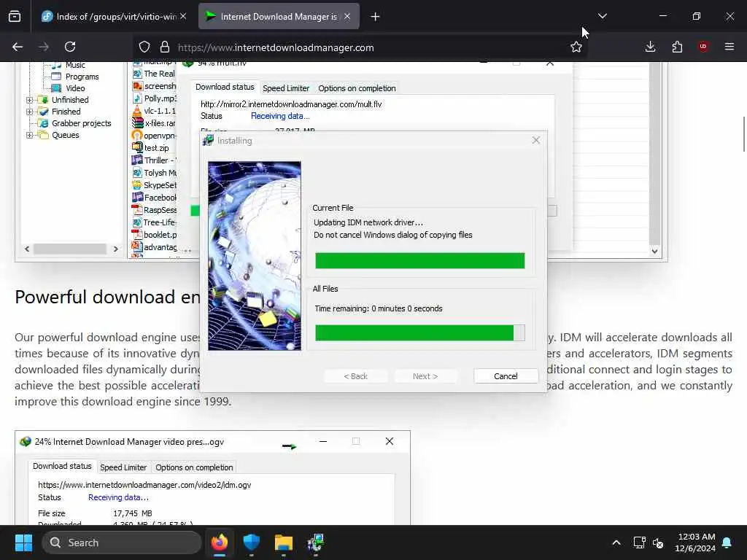
Task: Click Cancel in the Installing dialog
Action: click(506, 376)
